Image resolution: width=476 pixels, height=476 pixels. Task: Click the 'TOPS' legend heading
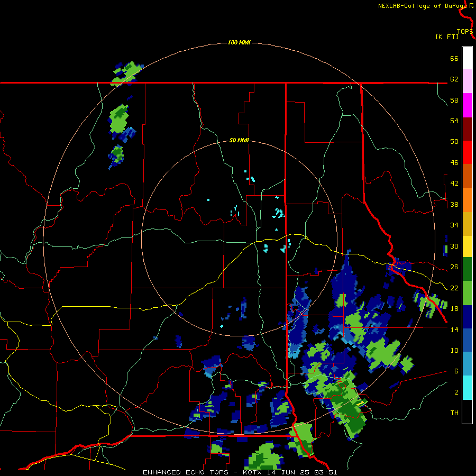pos(465,32)
